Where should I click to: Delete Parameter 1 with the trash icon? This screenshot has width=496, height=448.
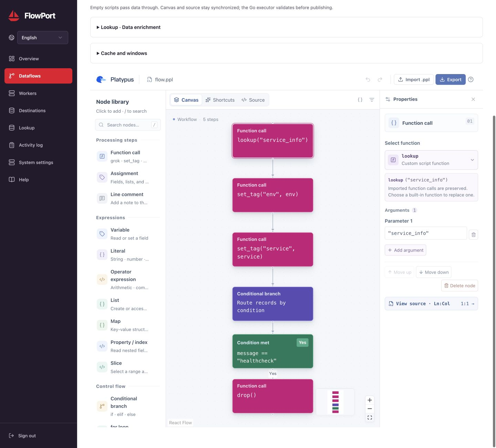474,235
